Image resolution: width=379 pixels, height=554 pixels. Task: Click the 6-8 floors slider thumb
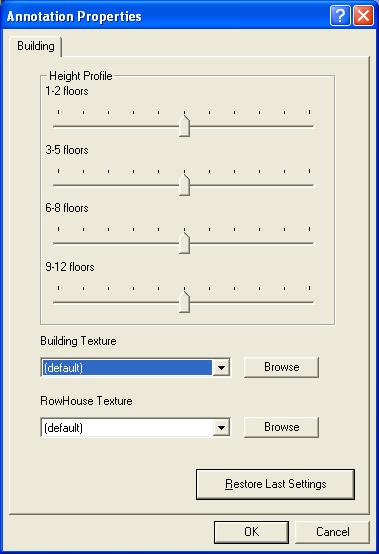click(x=184, y=243)
